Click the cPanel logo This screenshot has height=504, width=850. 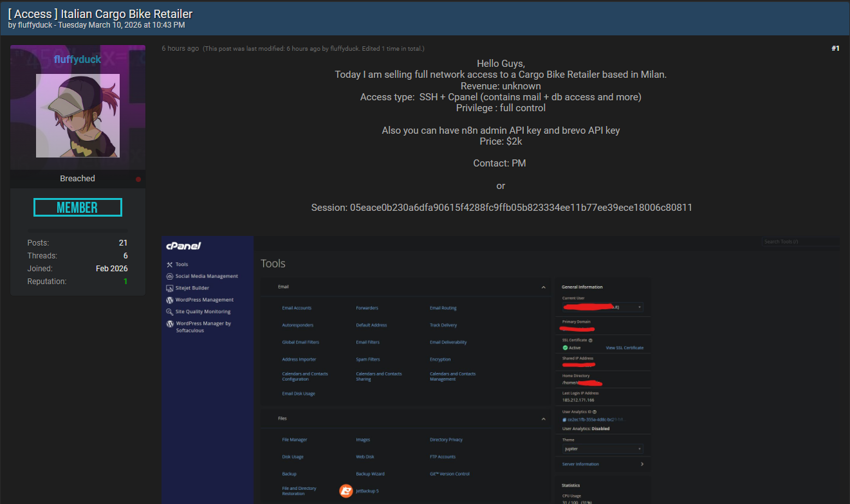coord(183,246)
